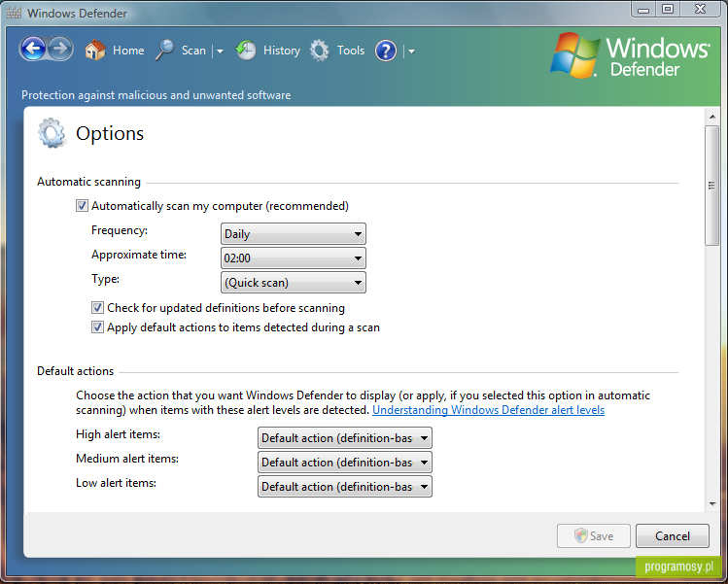Image resolution: width=728 pixels, height=584 pixels.
Task: Click the vertical scrollbar thumb
Action: pos(711,186)
